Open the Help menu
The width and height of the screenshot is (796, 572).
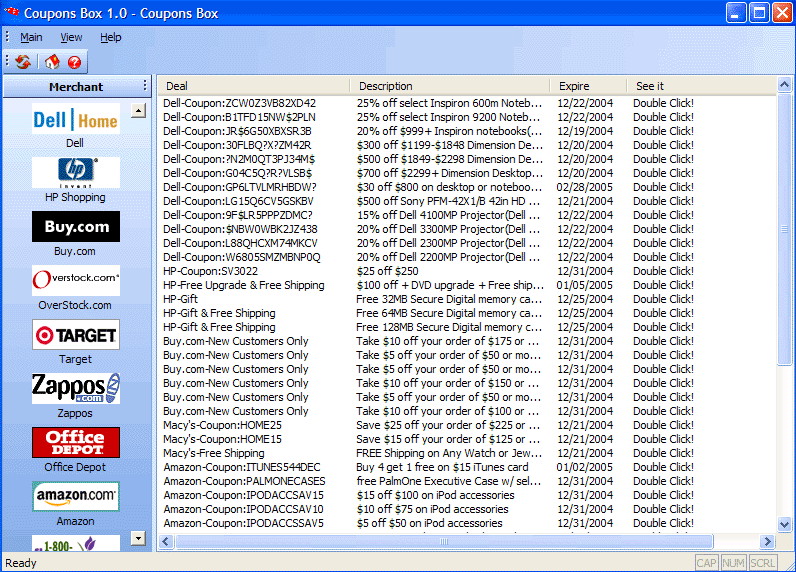pos(110,37)
